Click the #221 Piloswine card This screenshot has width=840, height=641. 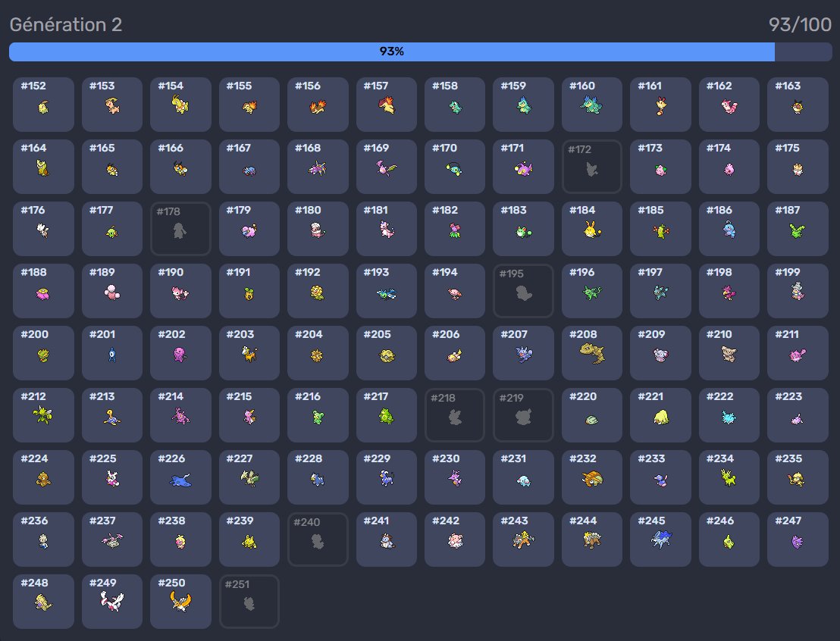660,415
